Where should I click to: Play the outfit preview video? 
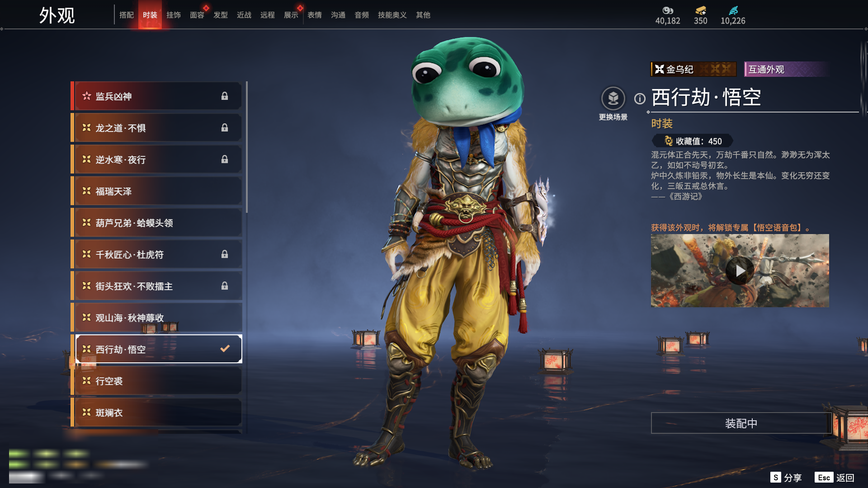point(740,271)
